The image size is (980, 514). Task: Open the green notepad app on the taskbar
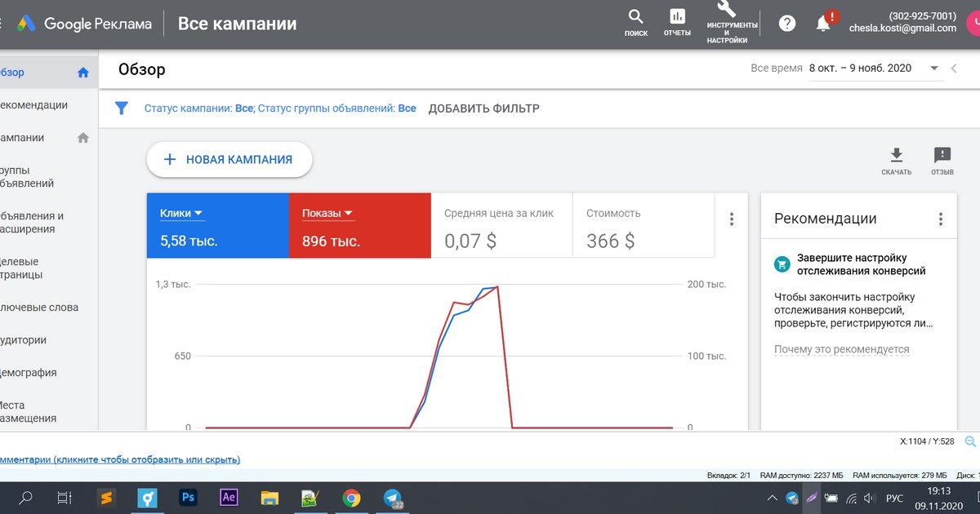pos(310,498)
